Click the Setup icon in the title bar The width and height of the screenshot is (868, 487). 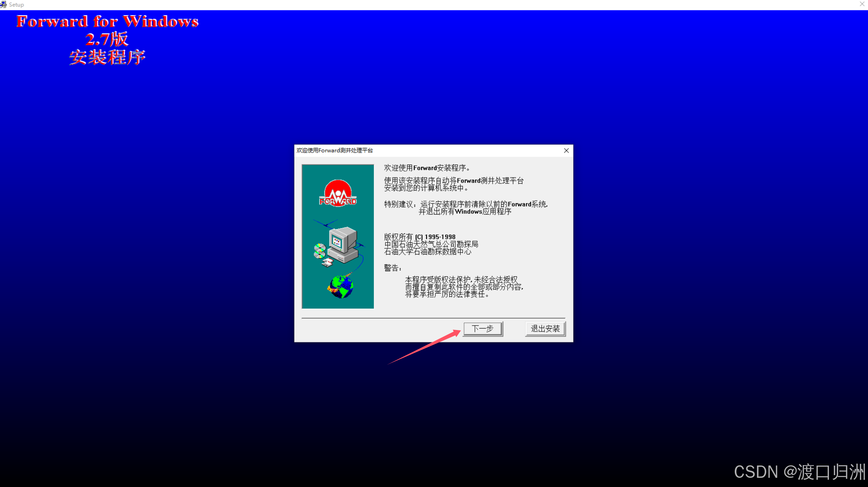(3, 4)
